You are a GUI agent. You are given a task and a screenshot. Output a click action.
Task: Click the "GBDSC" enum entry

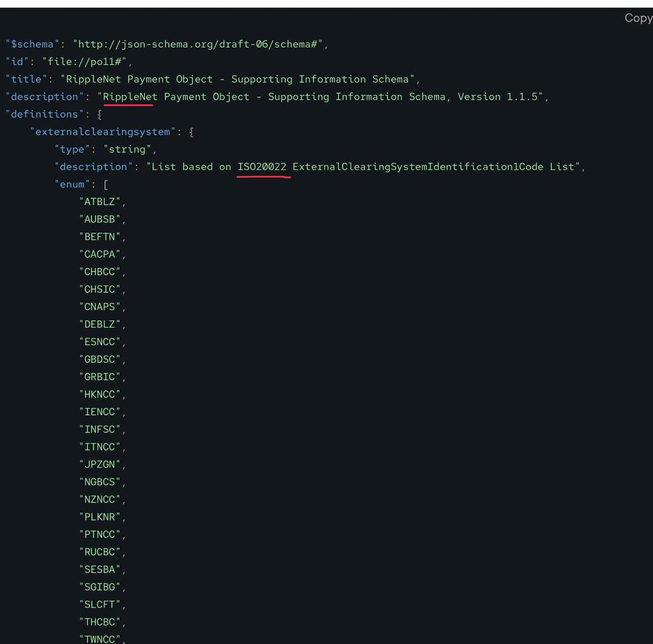coord(100,359)
